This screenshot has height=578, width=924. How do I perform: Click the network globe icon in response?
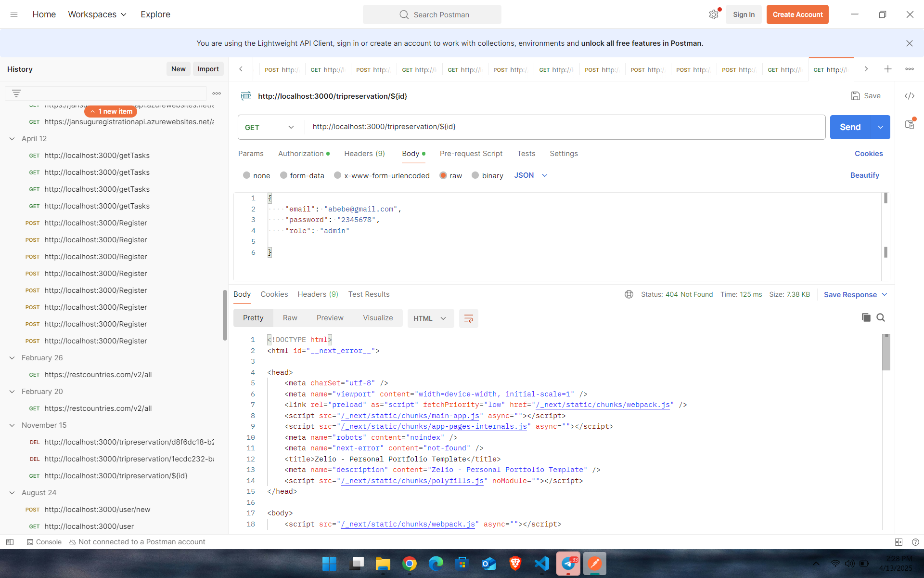tap(629, 294)
